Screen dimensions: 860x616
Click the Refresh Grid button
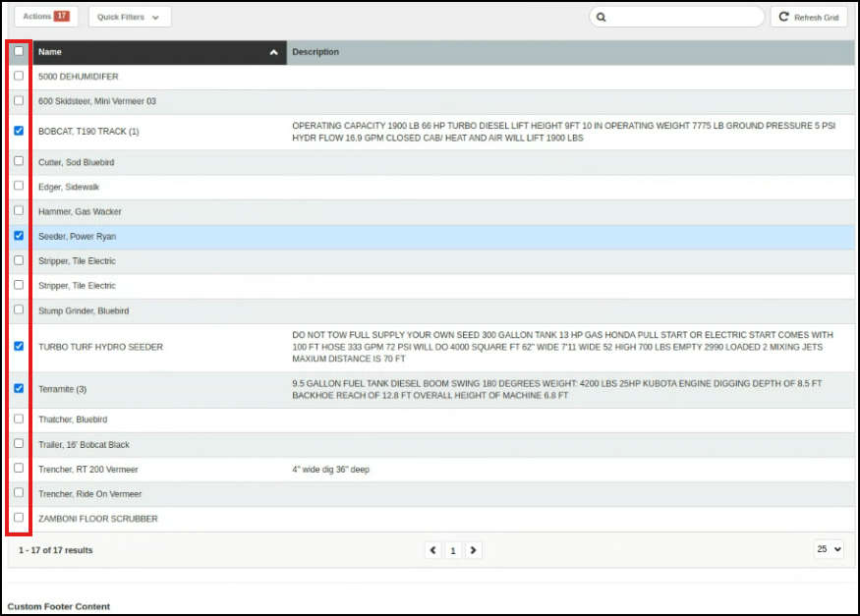point(809,18)
